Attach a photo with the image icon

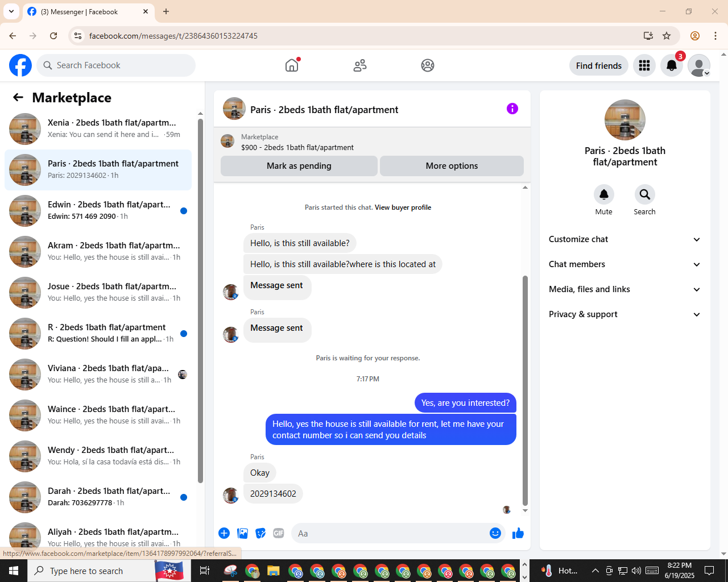(243, 533)
